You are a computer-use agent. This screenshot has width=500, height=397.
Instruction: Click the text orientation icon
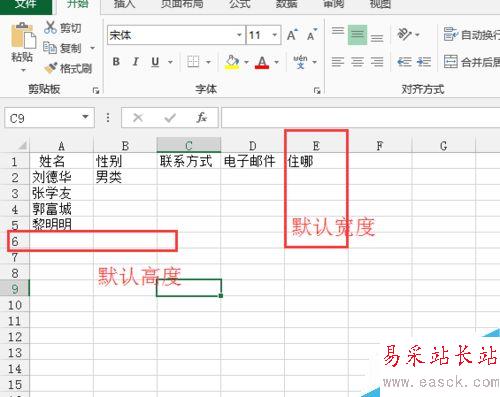click(404, 34)
